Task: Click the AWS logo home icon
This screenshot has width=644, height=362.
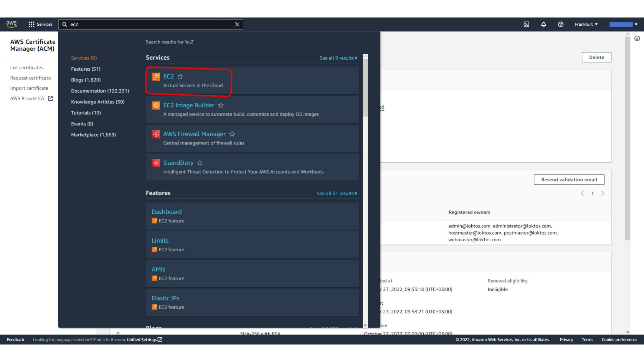Action: [11, 24]
